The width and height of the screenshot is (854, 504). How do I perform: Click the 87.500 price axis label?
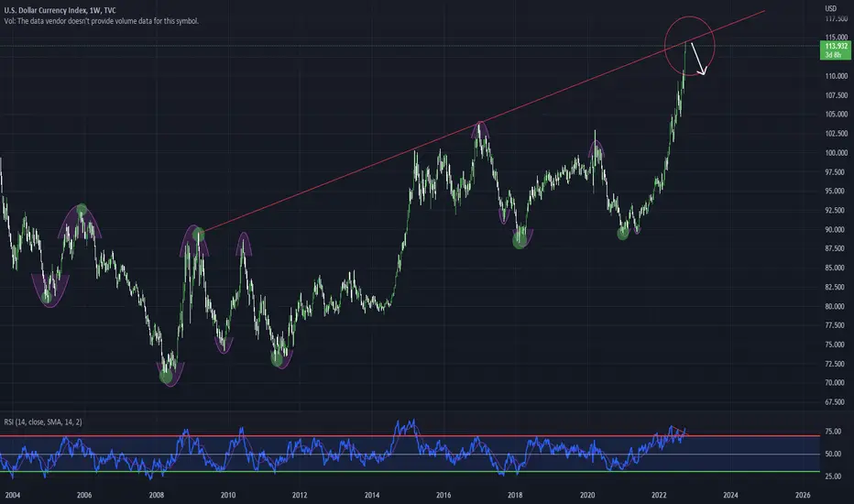pyautogui.click(x=836, y=248)
